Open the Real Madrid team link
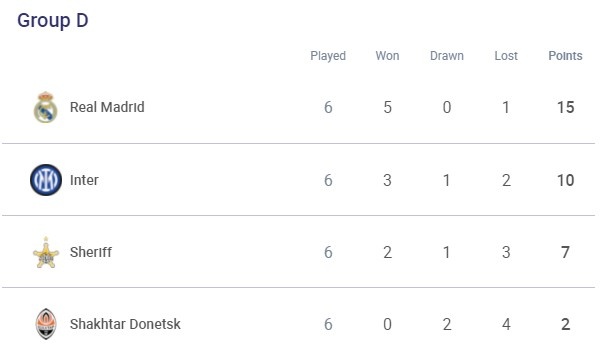602x364 pixels. point(107,107)
